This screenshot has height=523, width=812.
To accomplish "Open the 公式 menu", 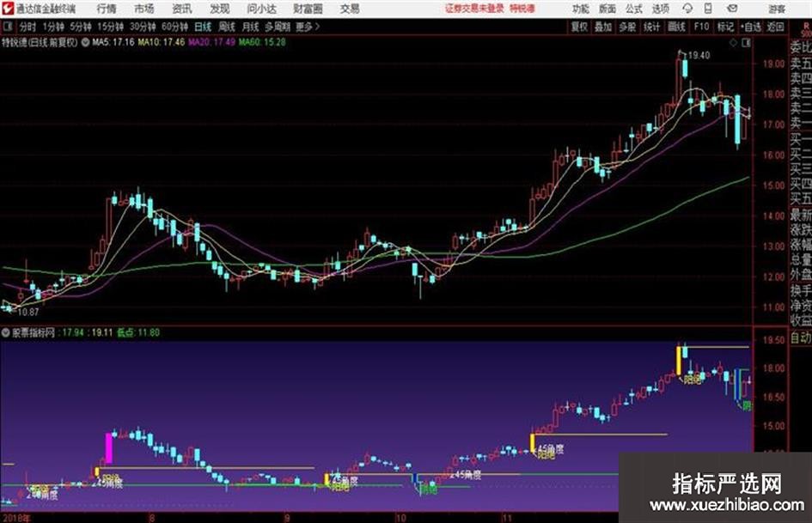I will pos(634,9).
